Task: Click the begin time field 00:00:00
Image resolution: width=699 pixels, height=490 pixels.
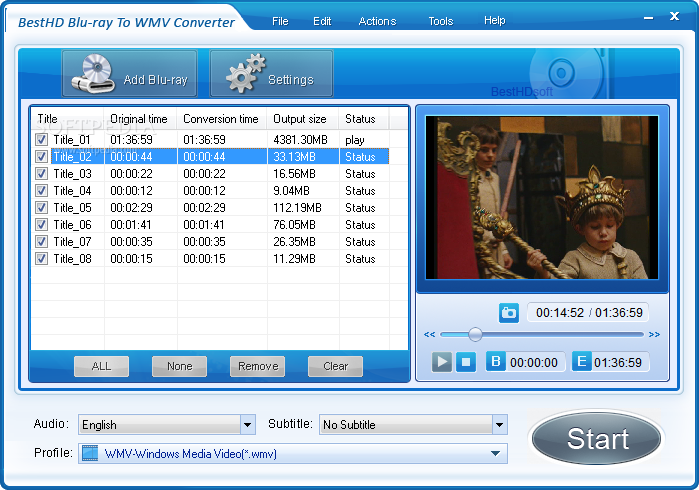Action: click(535, 362)
